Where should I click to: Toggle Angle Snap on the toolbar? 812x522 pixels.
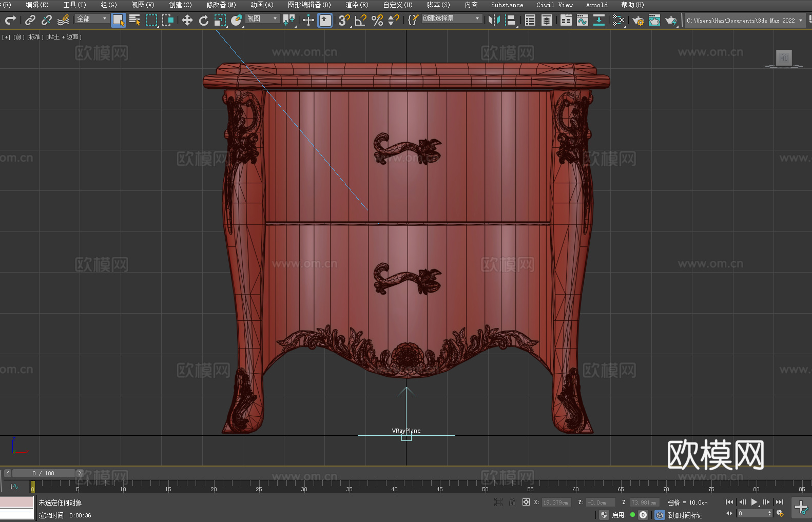click(360, 20)
